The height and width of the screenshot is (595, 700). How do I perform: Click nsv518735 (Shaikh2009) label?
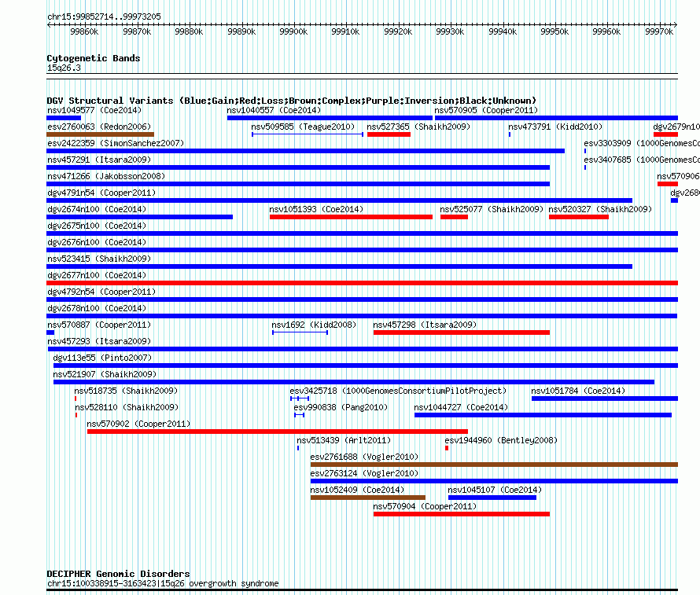[x=126, y=391]
